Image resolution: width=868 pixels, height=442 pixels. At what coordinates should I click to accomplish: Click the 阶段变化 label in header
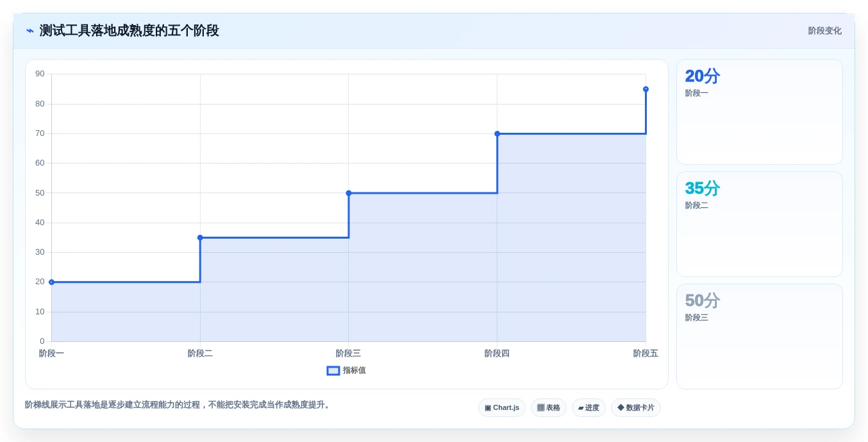[824, 31]
